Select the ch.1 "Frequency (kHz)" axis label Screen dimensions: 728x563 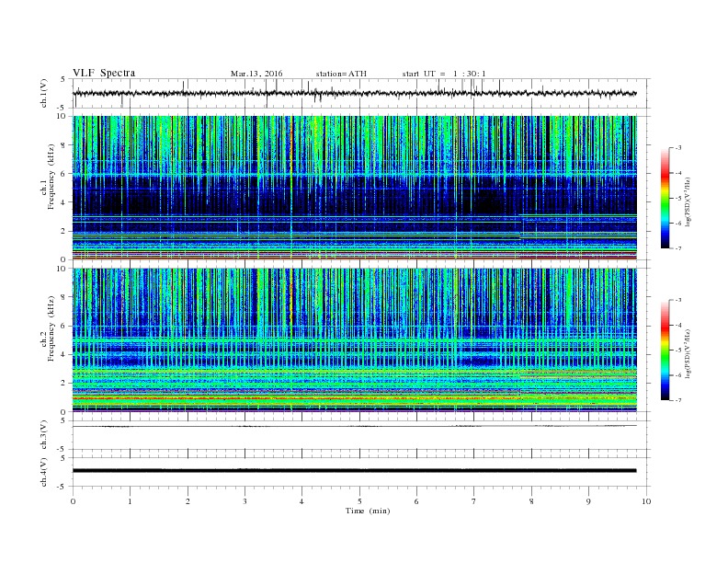click(x=51, y=177)
